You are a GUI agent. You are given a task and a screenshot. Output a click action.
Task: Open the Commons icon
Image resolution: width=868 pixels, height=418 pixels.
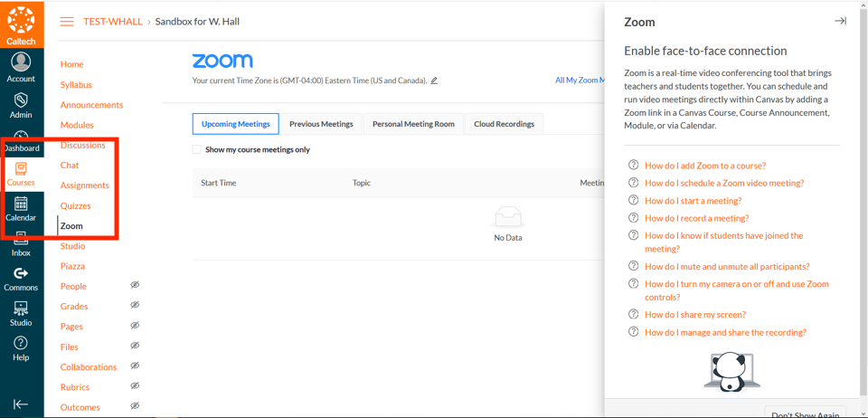(21, 274)
